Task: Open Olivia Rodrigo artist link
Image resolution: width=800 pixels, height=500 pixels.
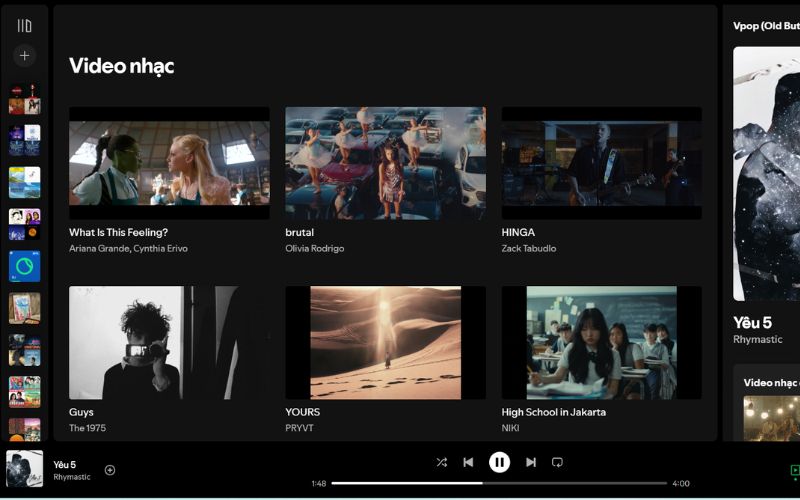Action: (314, 249)
